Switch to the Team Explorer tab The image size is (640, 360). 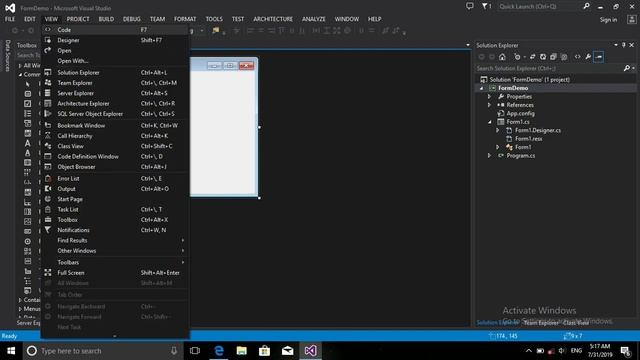point(541,323)
